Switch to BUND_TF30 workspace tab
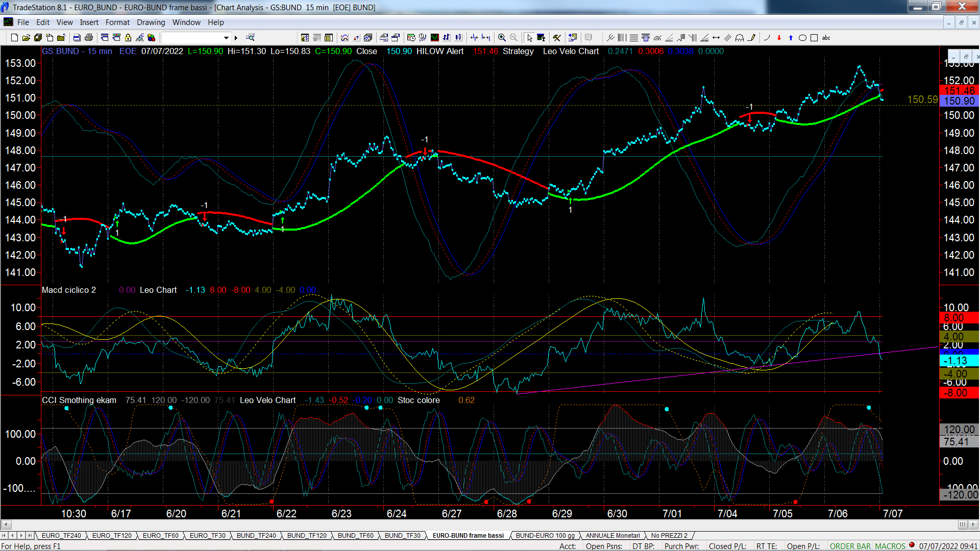980x551 pixels. [x=403, y=535]
